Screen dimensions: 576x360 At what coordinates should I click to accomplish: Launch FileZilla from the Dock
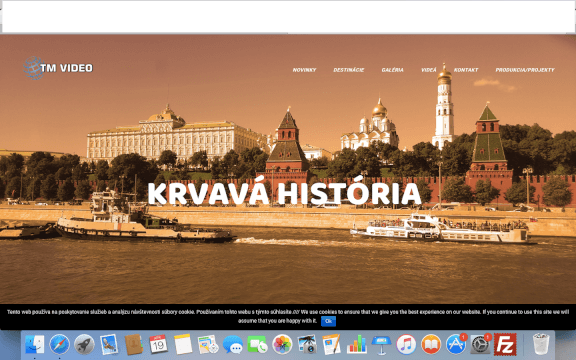point(505,345)
